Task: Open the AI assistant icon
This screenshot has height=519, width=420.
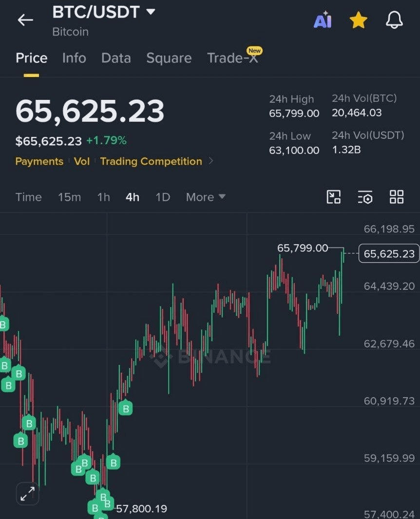Action: tap(323, 20)
